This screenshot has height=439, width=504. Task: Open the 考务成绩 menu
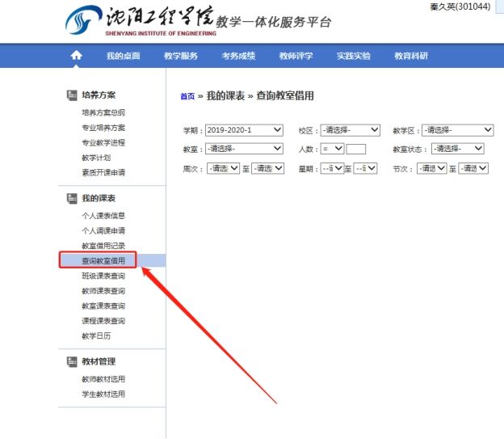[238, 56]
